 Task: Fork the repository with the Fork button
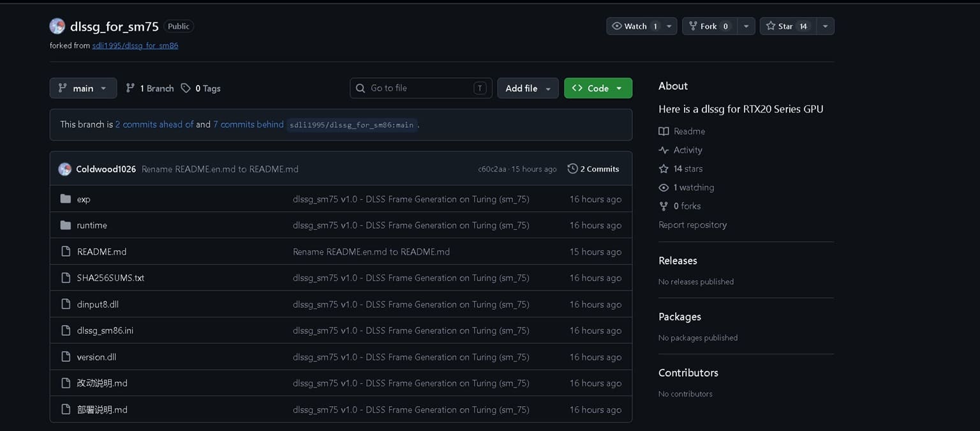point(709,26)
